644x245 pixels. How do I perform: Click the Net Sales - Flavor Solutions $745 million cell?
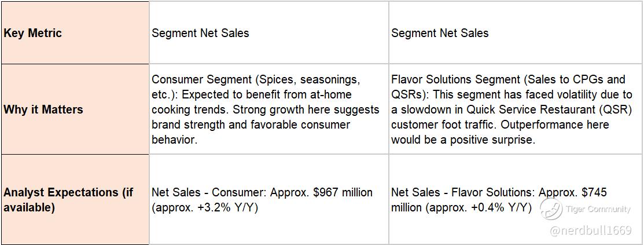(x=516, y=200)
